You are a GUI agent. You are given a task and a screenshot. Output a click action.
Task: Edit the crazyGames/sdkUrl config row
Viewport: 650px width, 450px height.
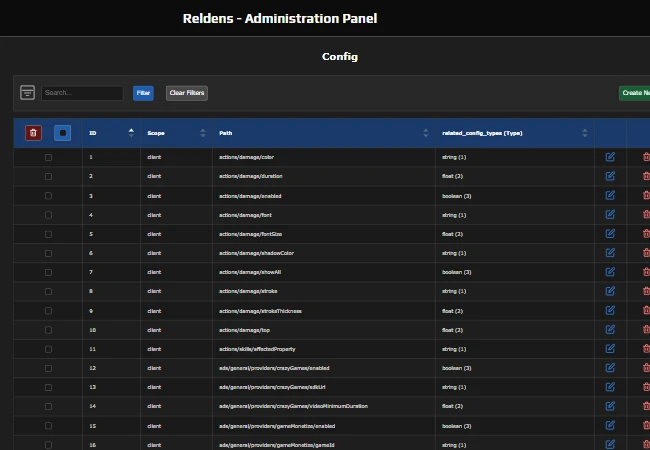(x=610, y=387)
